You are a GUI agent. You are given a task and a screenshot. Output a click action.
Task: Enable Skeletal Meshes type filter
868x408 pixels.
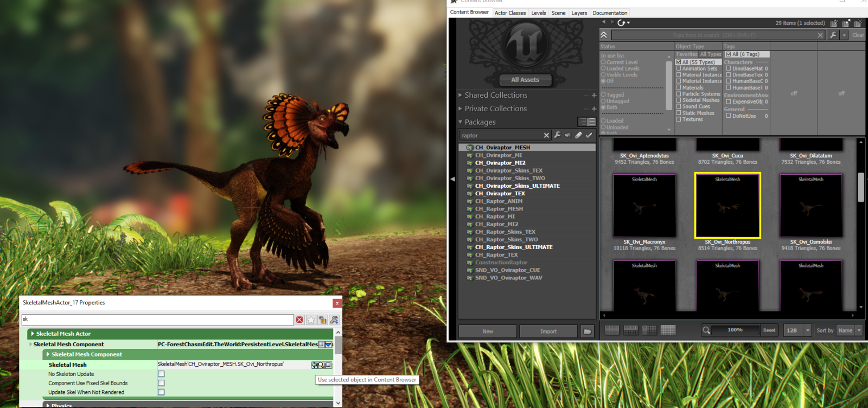click(679, 100)
